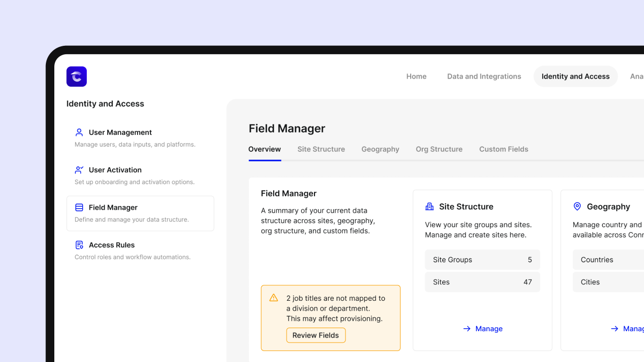644x362 pixels.
Task: Click the User Management person icon
Action: [79, 132]
